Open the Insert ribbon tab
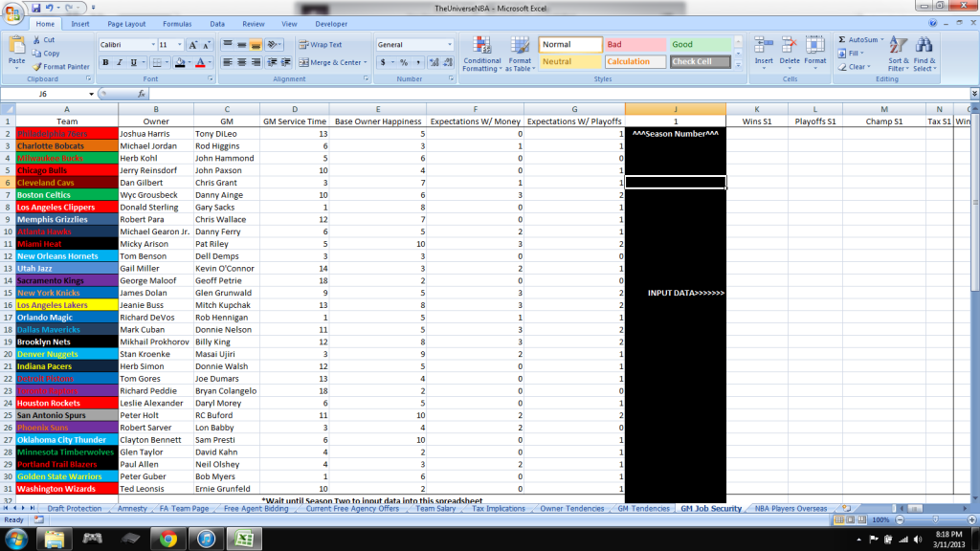Viewport: 980px width, 551px height. pos(80,24)
